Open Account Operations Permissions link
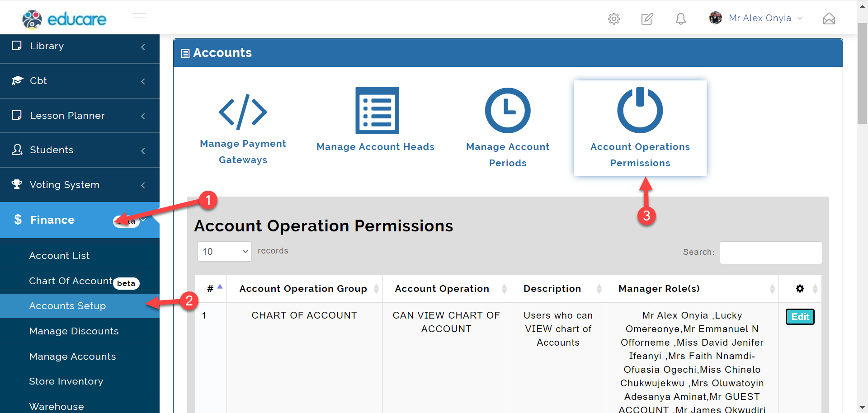 640,155
